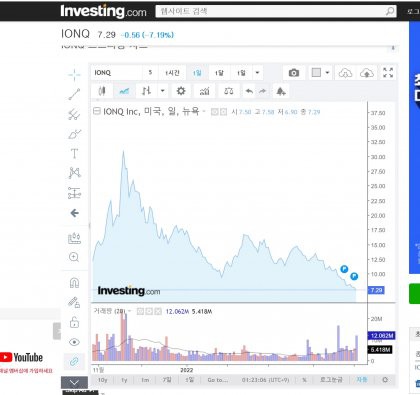Open the YouTube link
This screenshot has height=395, width=420.
pos(22,358)
